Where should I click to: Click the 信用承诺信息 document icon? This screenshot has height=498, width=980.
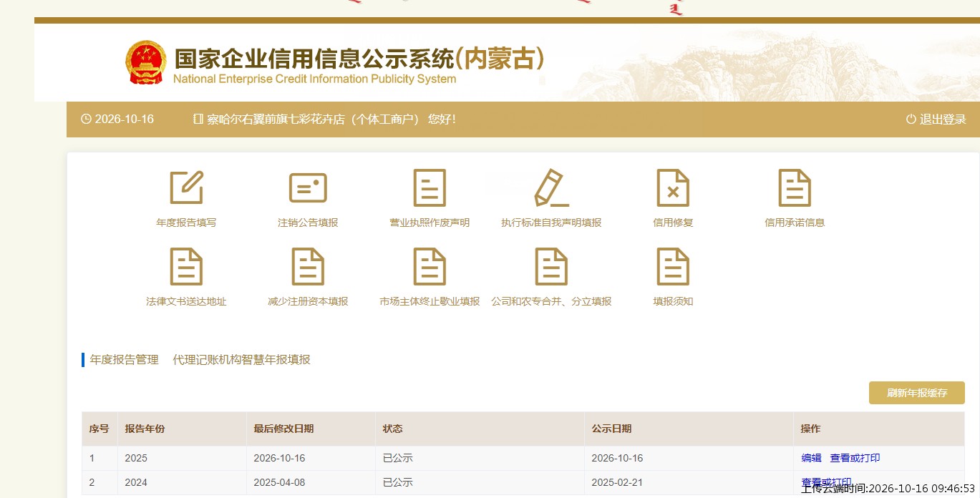pos(795,187)
